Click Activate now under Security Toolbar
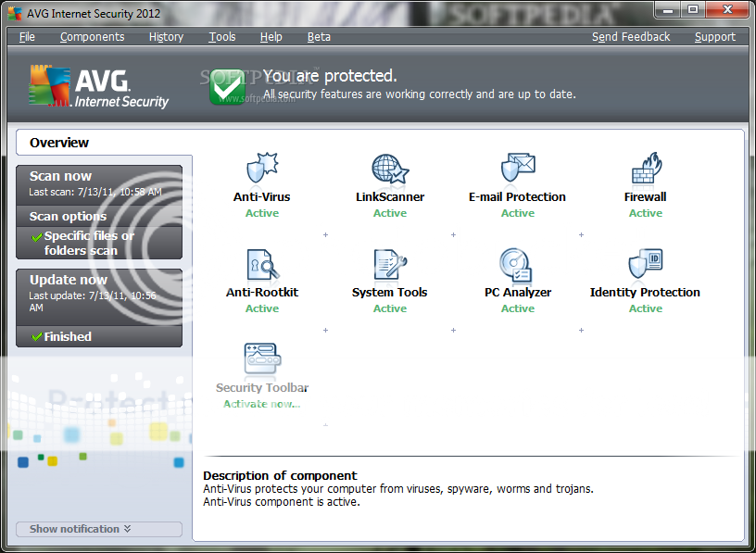The image size is (756, 553). (x=262, y=404)
